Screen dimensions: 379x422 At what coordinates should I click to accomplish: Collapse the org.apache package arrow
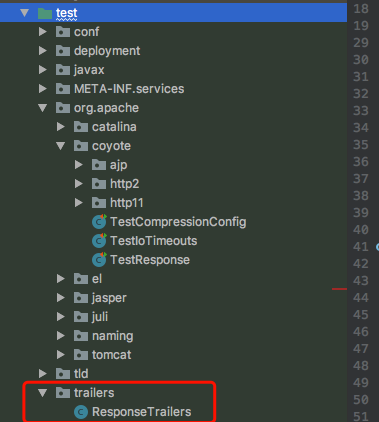42,108
